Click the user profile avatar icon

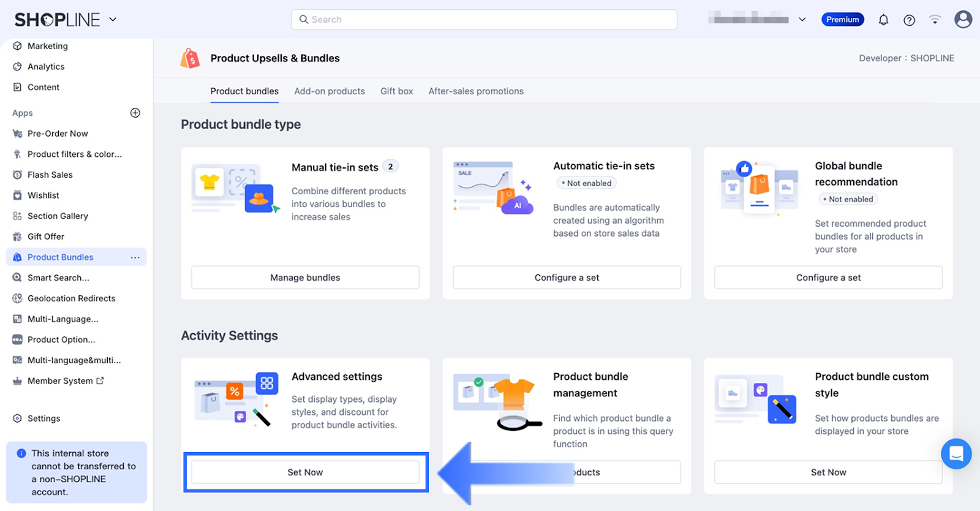(x=963, y=20)
